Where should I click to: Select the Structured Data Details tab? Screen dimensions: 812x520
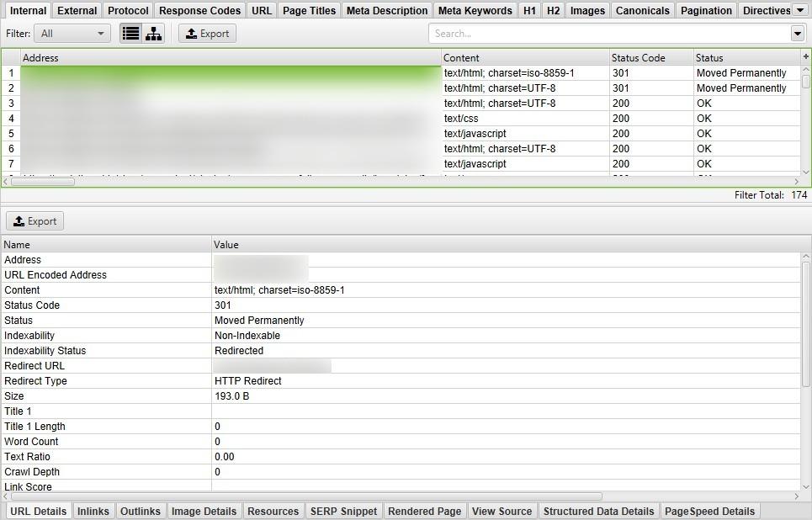[598, 512]
